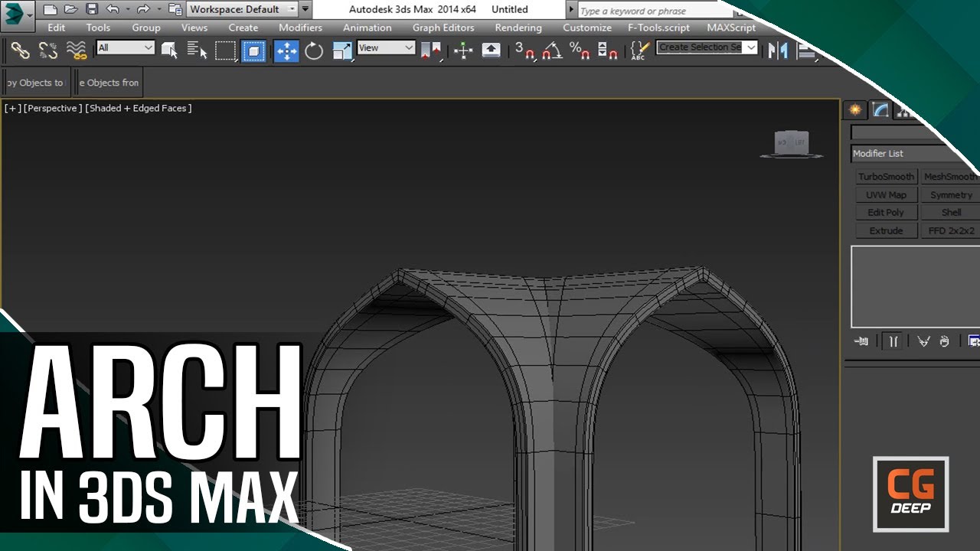980x551 pixels.
Task: Open the MAXScript menu
Action: (x=731, y=28)
